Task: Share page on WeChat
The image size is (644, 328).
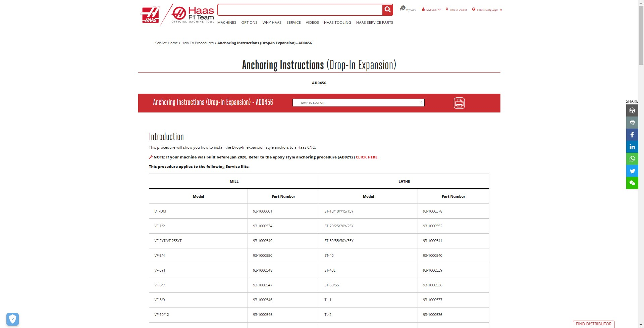Action: [x=632, y=183]
